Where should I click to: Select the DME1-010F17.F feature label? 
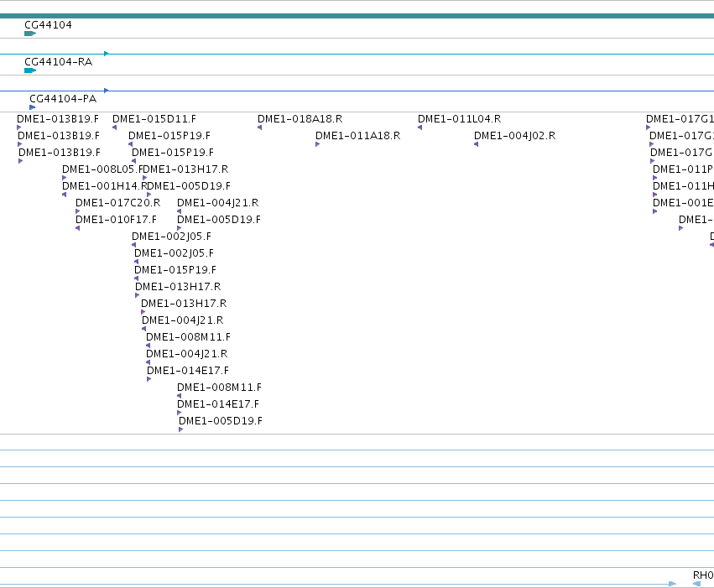click(116, 220)
